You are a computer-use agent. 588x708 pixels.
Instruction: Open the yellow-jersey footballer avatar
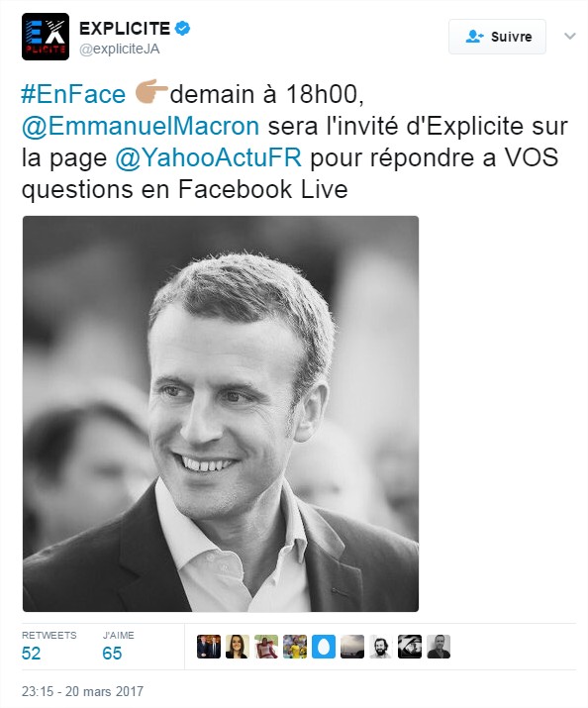pos(295,647)
